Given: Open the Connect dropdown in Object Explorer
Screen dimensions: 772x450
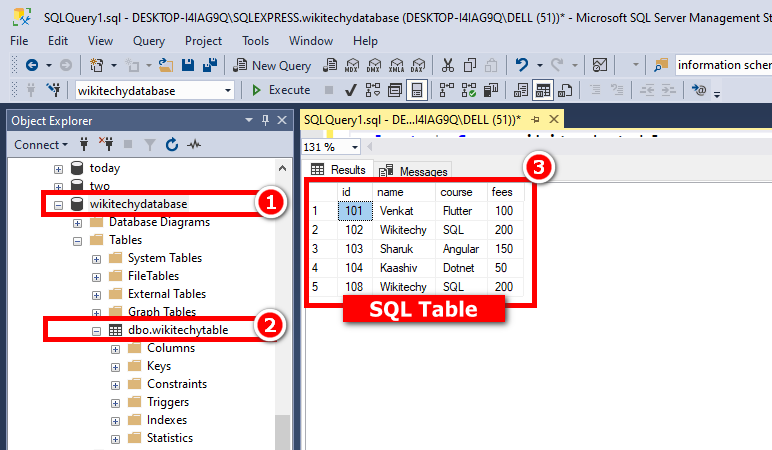Looking at the screenshot, I should click(41, 145).
